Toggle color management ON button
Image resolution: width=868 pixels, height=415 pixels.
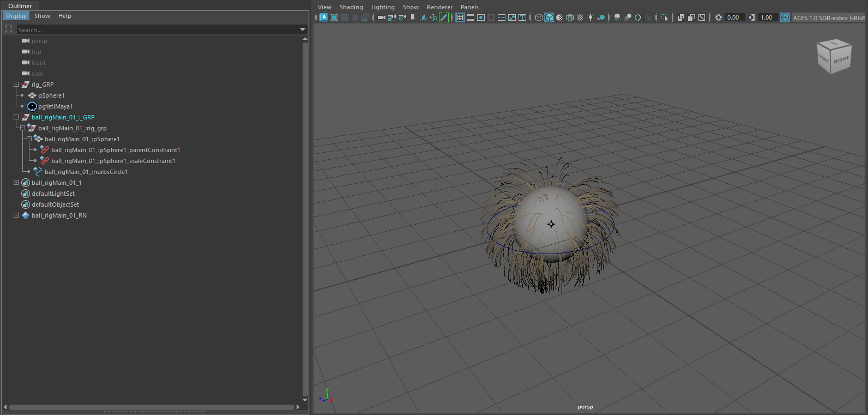pyautogui.click(x=785, y=17)
